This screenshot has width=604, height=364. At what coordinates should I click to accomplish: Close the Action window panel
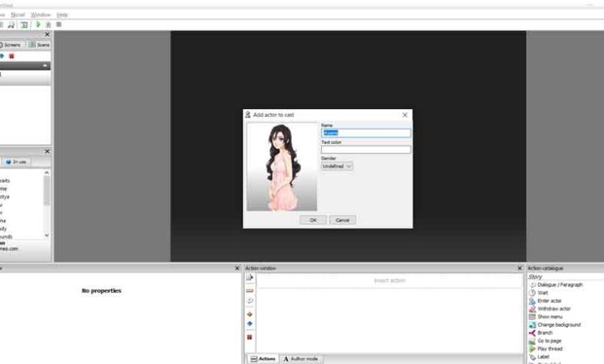pyautogui.click(x=520, y=268)
